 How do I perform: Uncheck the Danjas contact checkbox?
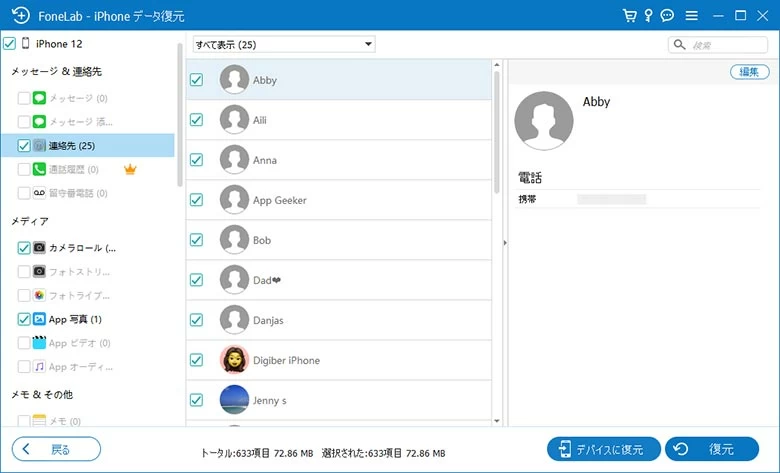pos(196,320)
